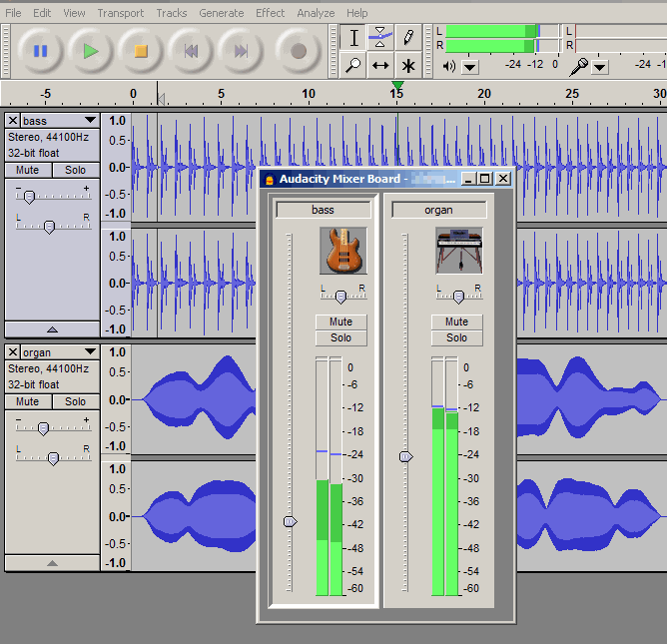Pause playback with the Pause button
The height and width of the screenshot is (644, 667).
[40, 52]
